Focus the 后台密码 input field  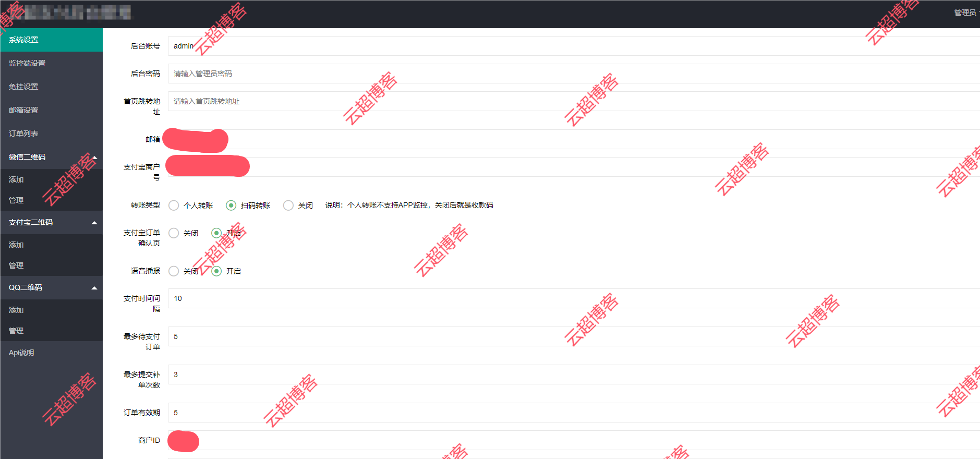coord(574,74)
